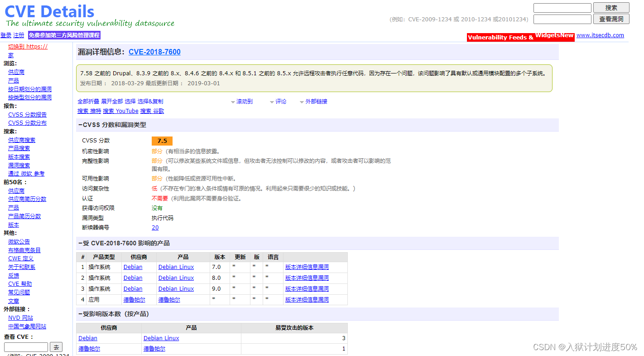644x356 pixels.
Task: Open 文章 in the sidebar
Action: 14,301
